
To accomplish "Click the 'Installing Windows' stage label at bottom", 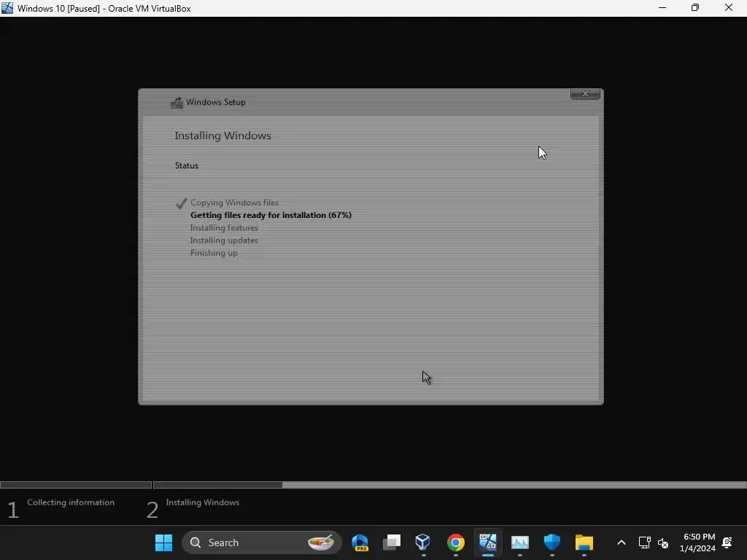I will pos(203,502).
